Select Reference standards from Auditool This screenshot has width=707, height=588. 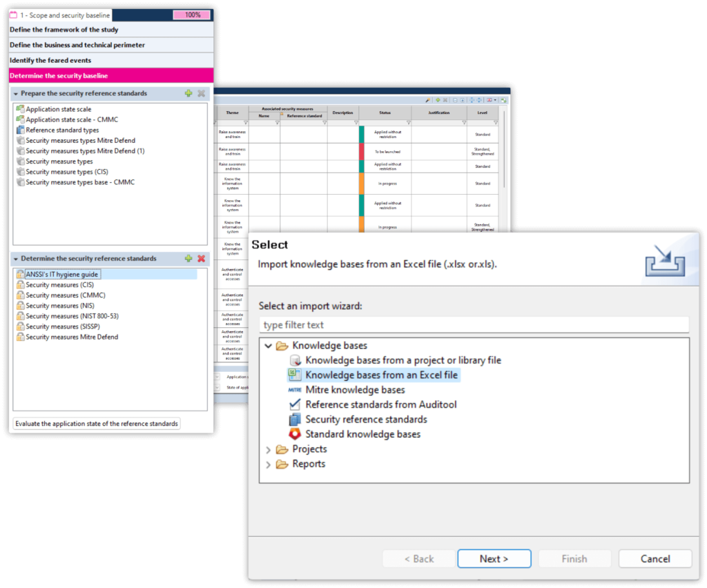pos(380,404)
